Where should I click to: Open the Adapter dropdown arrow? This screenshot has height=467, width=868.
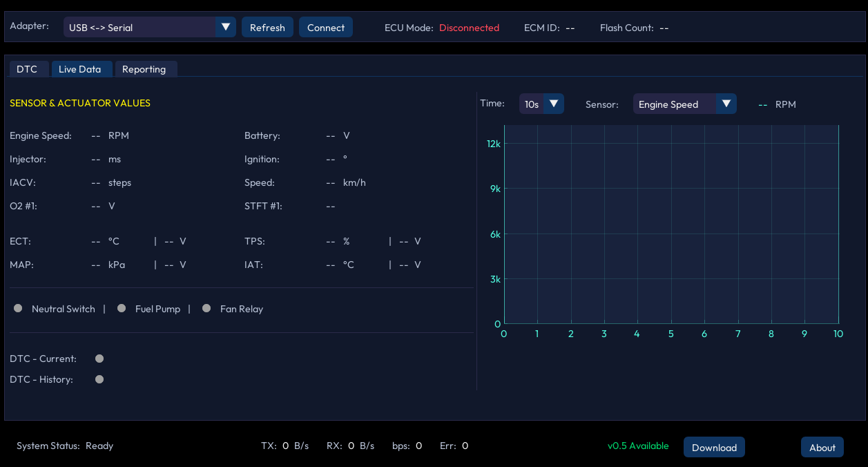225,27
